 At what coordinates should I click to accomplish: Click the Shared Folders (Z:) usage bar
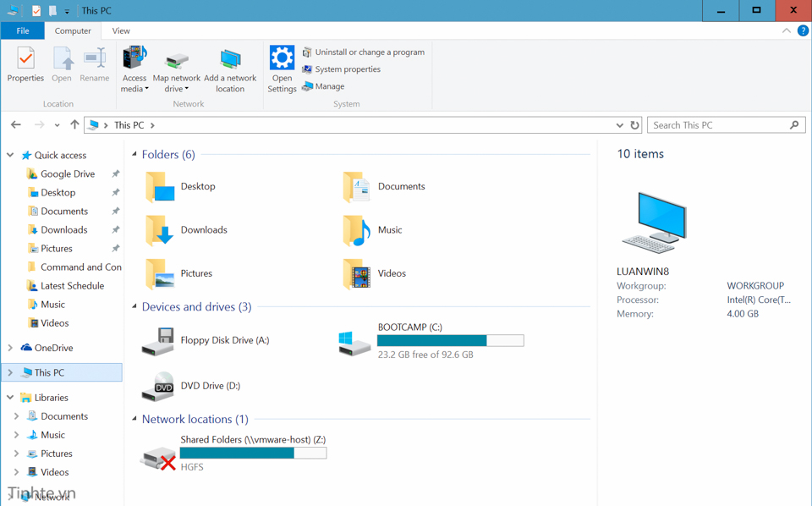253,454
